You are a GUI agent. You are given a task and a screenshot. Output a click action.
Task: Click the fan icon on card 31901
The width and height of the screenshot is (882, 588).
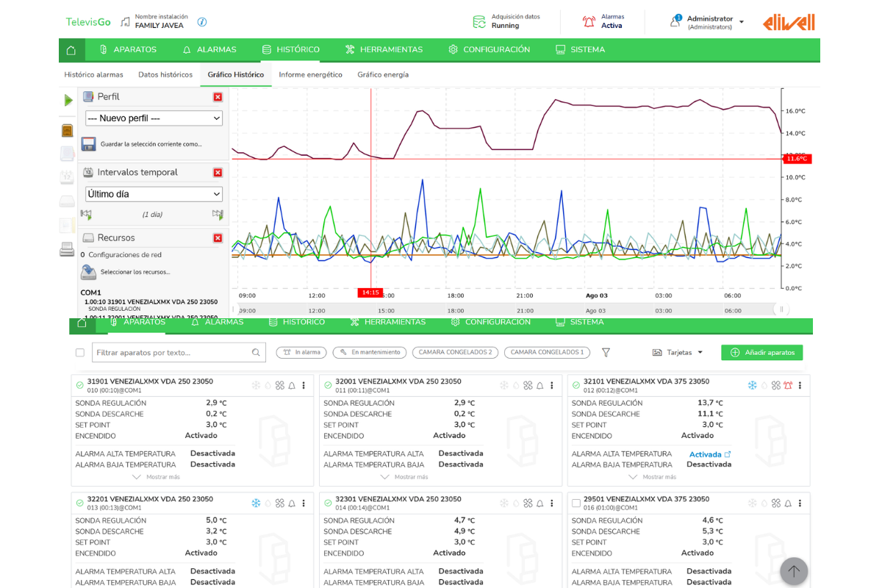pos(280,385)
